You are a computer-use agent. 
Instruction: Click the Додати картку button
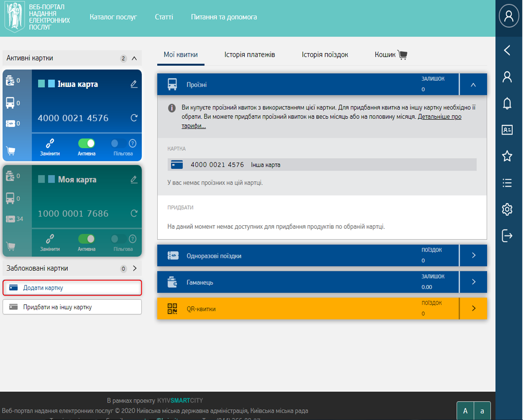(x=72, y=288)
